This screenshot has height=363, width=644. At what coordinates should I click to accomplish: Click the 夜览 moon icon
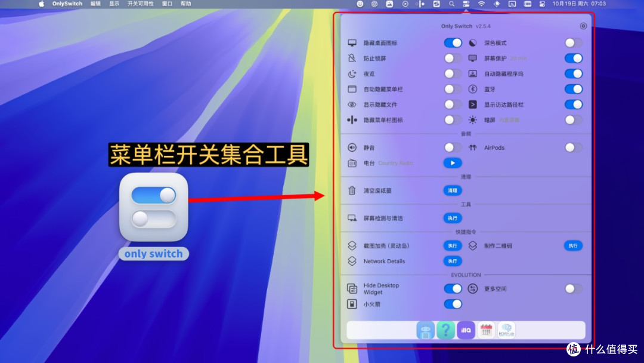tap(352, 73)
